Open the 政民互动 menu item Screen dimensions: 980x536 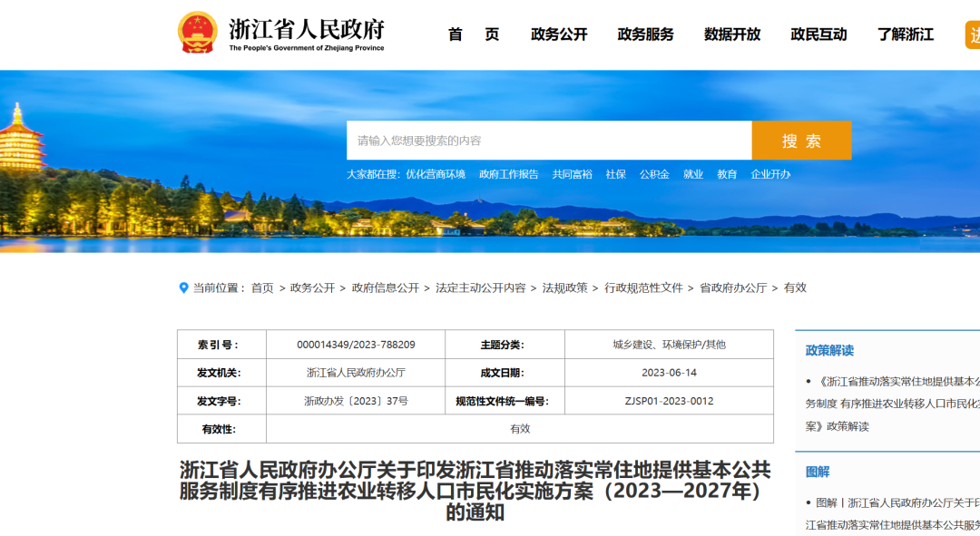click(x=818, y=34)
